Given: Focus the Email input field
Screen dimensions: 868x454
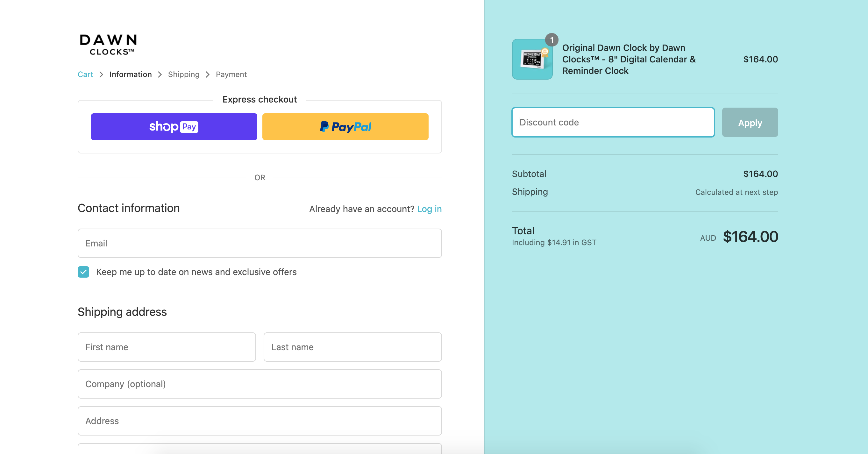Looking at the screenshot, I should pos(260,243).
